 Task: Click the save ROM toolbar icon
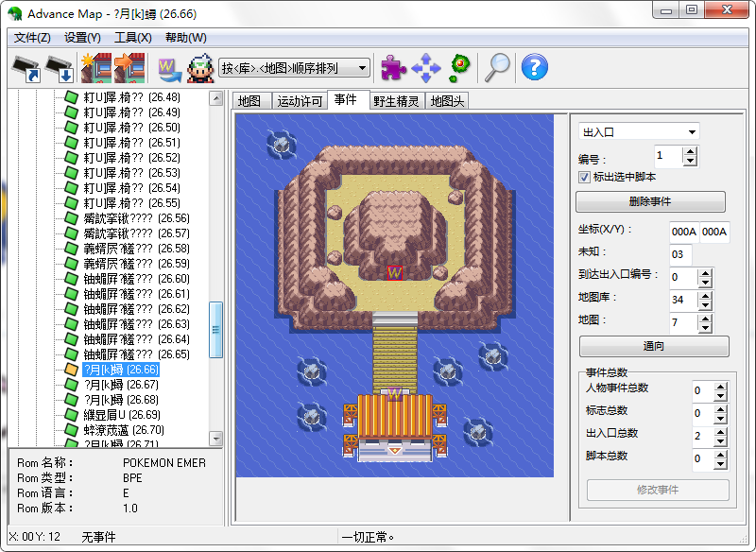click(59, 68)
